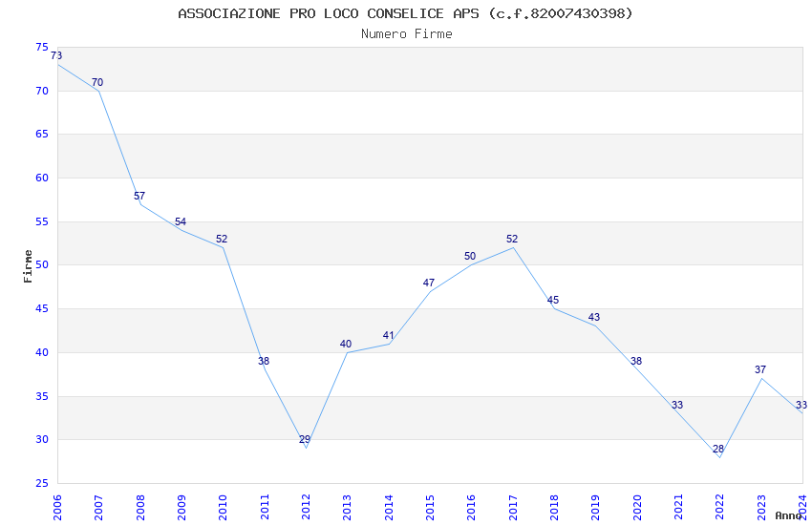812x525 pixels.
Task: Click y-axis tick value 45
Action: pos(42,308)
